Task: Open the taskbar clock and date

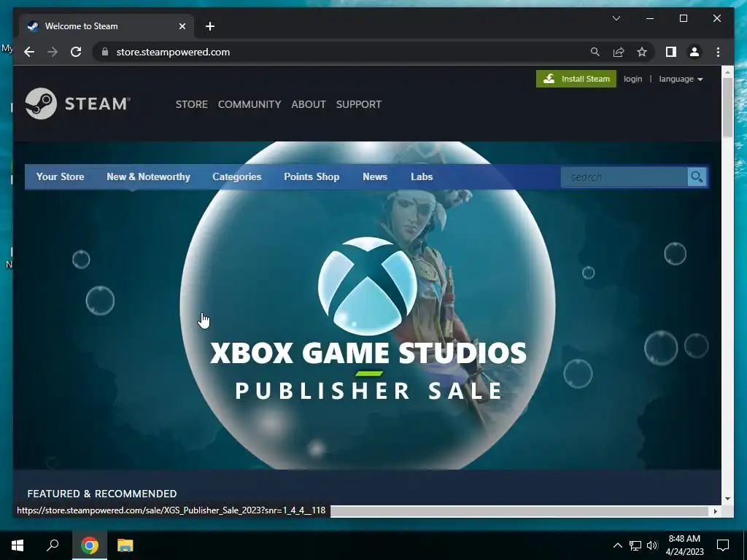Action: click(684, 545)
